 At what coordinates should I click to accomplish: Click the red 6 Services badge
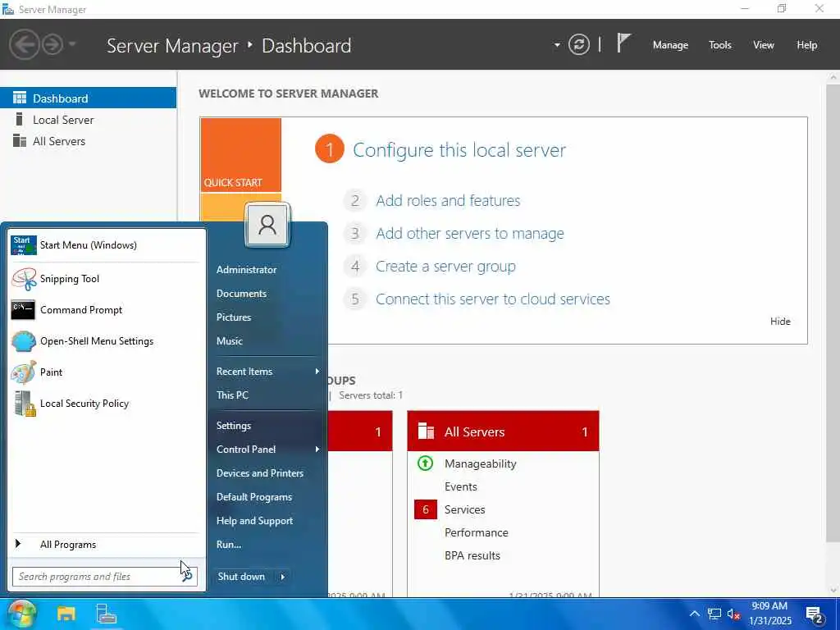[426, 509]
